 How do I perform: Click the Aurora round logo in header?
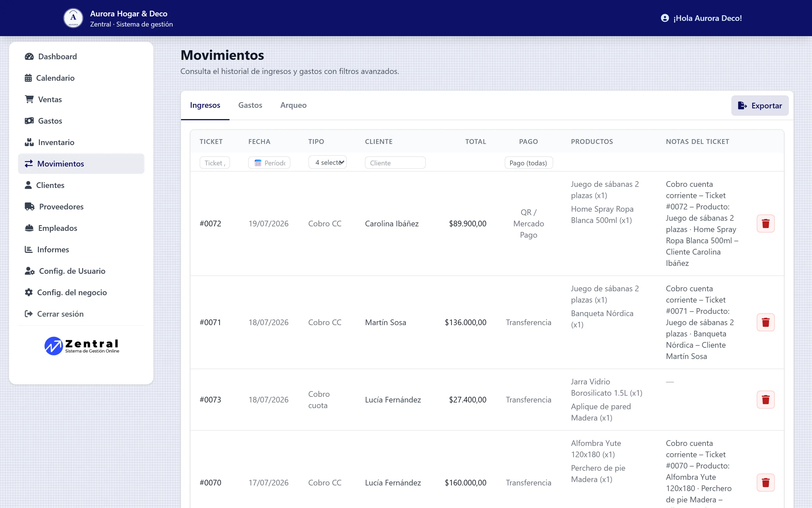[73, 18]
